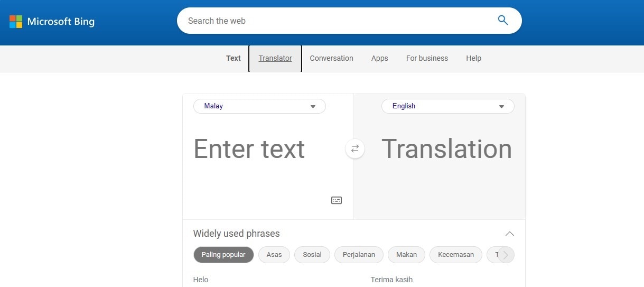
Task: Open the on-screen keyboard icon
Action: [x=337, y=200]
